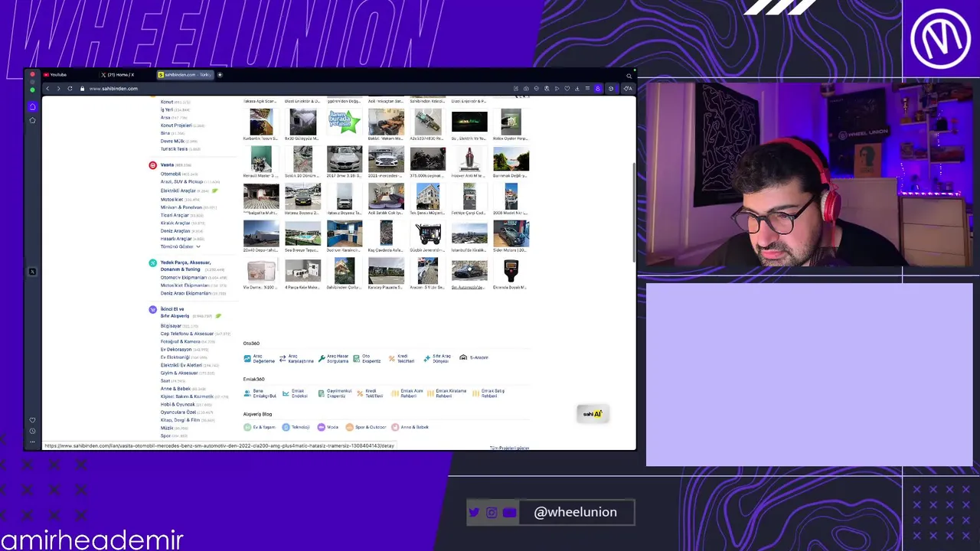
Task: Click the red Vasıta category icon
Action: click(152, 165)
